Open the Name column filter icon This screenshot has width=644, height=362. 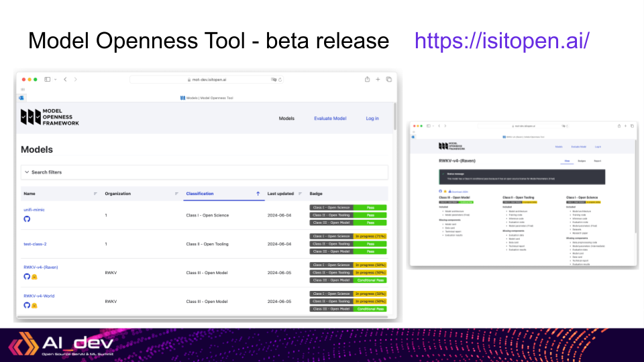click(x=95, y=194)
